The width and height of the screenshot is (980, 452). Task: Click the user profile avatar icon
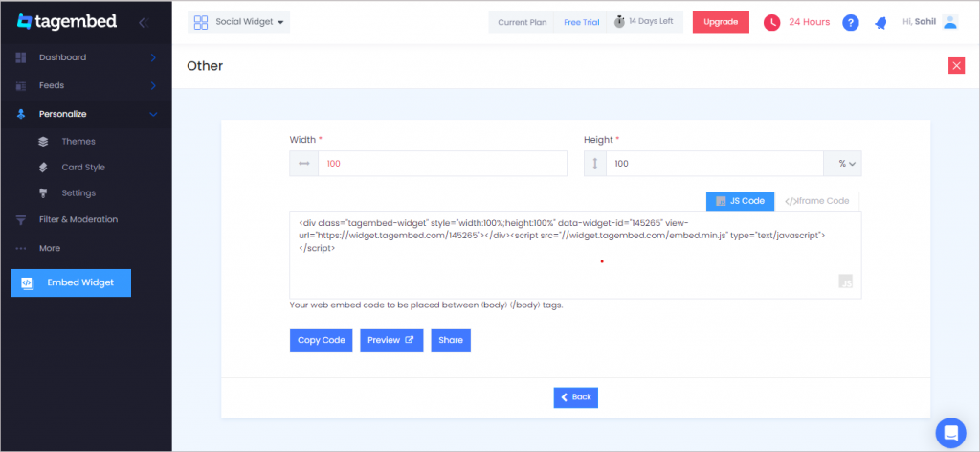coord(950,22)
